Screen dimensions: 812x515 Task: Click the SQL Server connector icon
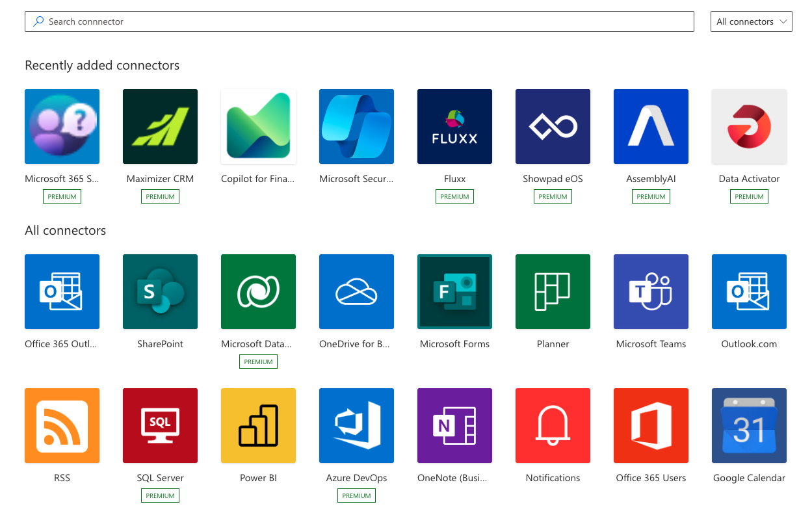point(160,425)
